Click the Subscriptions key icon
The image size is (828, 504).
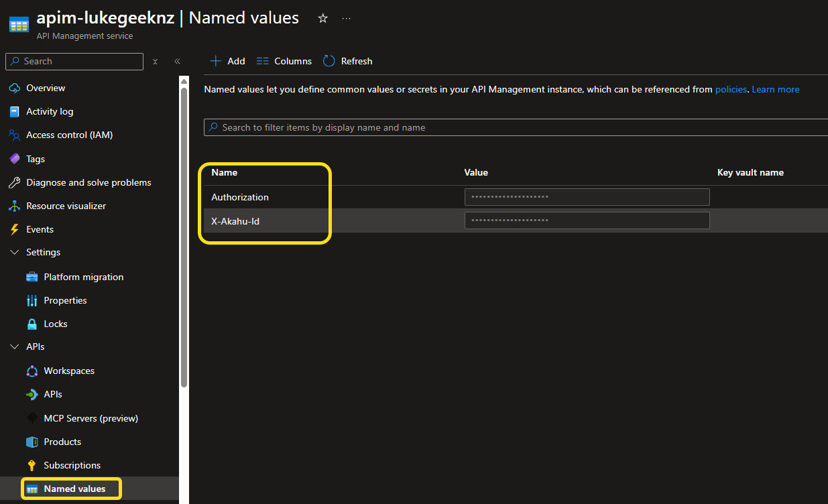tap(32, 465)
